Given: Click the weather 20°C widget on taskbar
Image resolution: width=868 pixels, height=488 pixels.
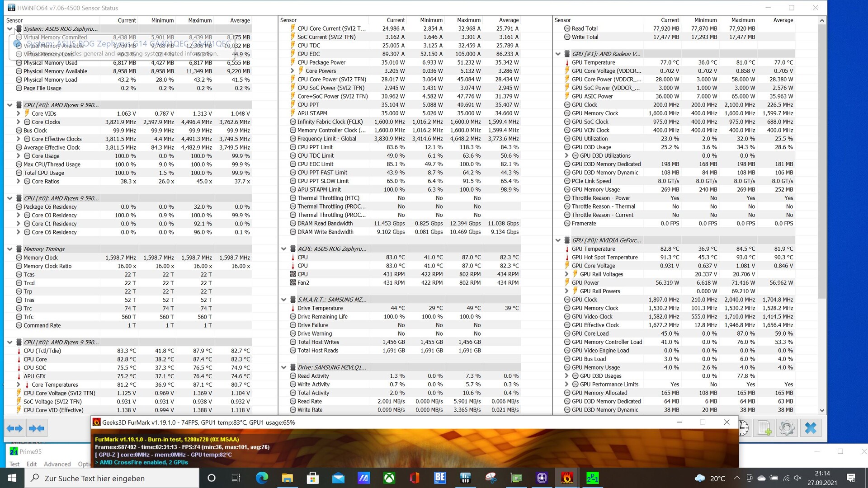Looking at the screenshot, I should (x=710, y=478).
